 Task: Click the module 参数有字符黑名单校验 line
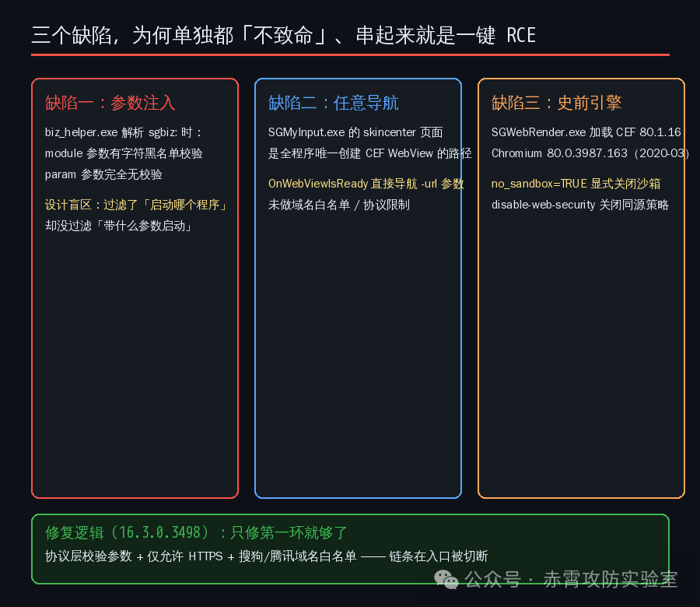coord(124,153)
